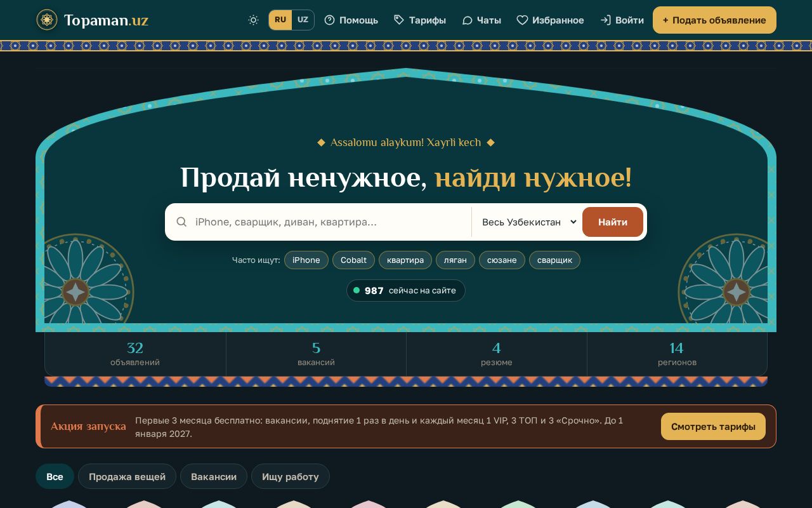Image resolution: width=812 pixels, height=508 pixels.
Task: Click Подать объявление button
Action: (714, 20)
